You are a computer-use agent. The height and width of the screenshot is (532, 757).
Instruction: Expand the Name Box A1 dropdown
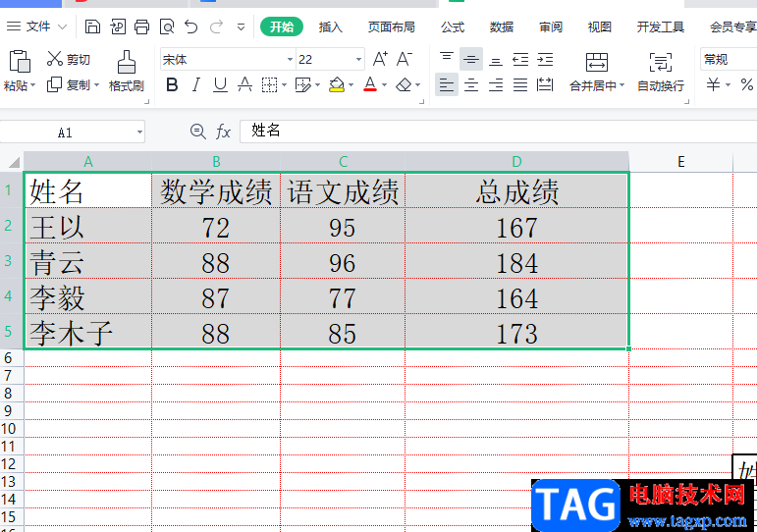coord(139,132)
